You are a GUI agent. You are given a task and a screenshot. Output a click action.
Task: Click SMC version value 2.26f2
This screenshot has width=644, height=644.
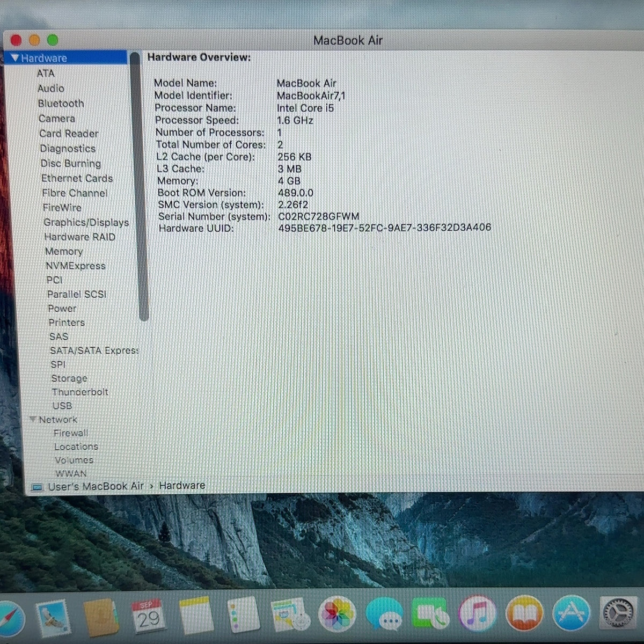pyautogui.click(x=293, y=204)
